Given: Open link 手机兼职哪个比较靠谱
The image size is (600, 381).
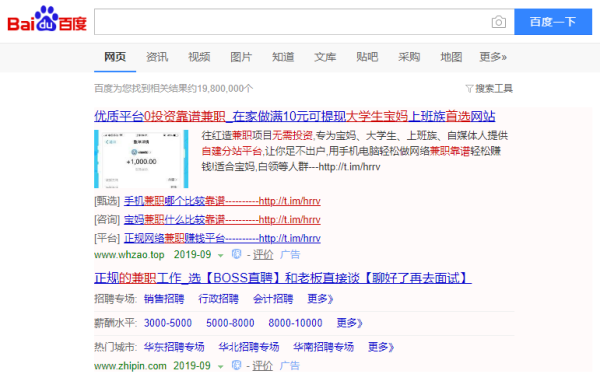Looking at the screenshot, I should coord(222,201).
